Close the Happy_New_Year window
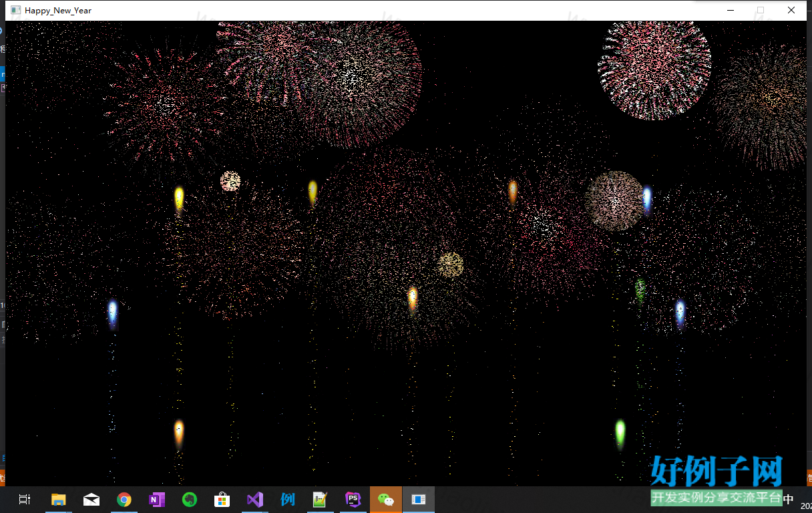Image resolution: width=812 pixels, height=513 pixels. [x=791, y=10]
